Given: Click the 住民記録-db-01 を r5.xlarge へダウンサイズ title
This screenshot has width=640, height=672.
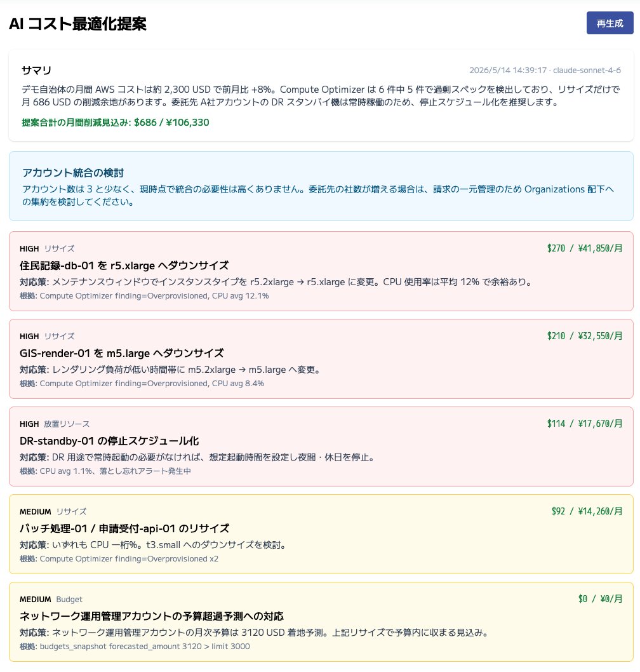Looking at the screenshot, I should tap(124, 265).
